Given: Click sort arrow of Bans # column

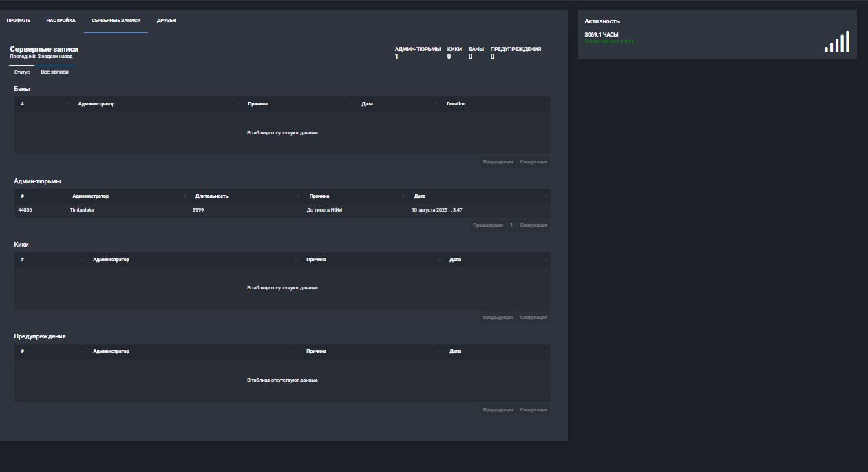Looking at the screenshot, I should [67, 104].
